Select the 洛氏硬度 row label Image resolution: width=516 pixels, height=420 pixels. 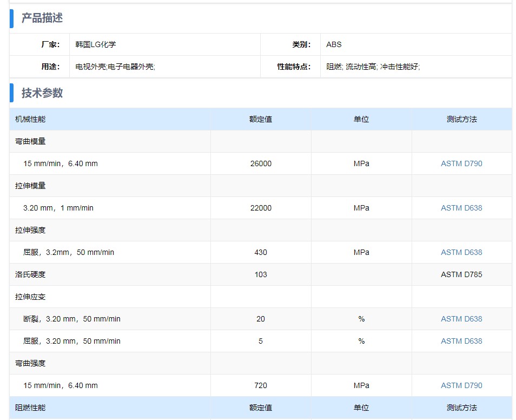30,274
